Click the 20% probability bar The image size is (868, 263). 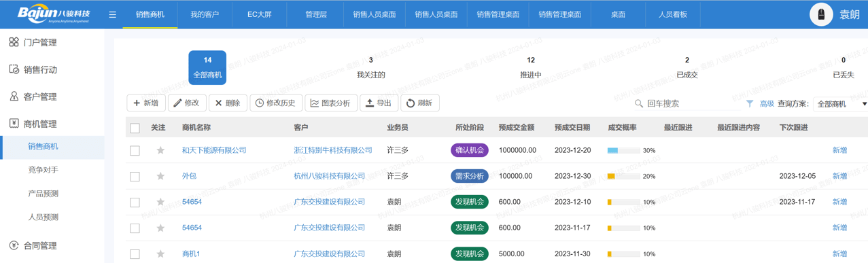coord(623,176)
